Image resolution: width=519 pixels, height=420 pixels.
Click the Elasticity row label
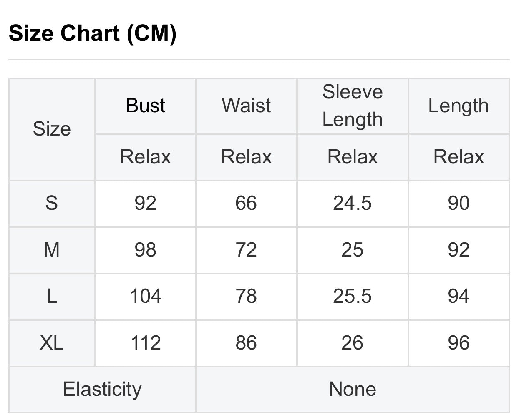click(x=103, y=389)
